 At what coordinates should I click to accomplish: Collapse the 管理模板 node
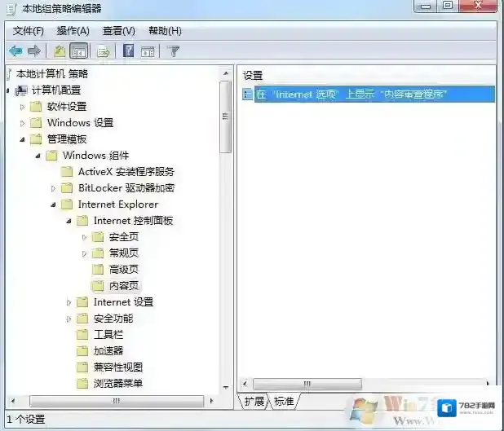(x=22, y=139)
